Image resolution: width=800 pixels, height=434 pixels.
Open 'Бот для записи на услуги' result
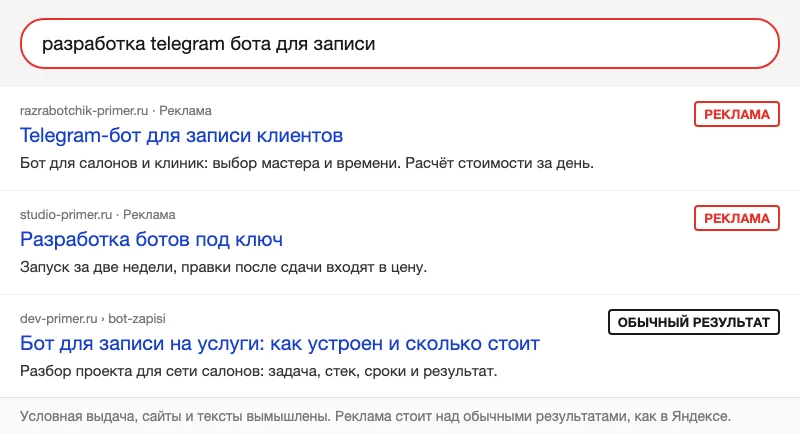[x=280, y=344]
